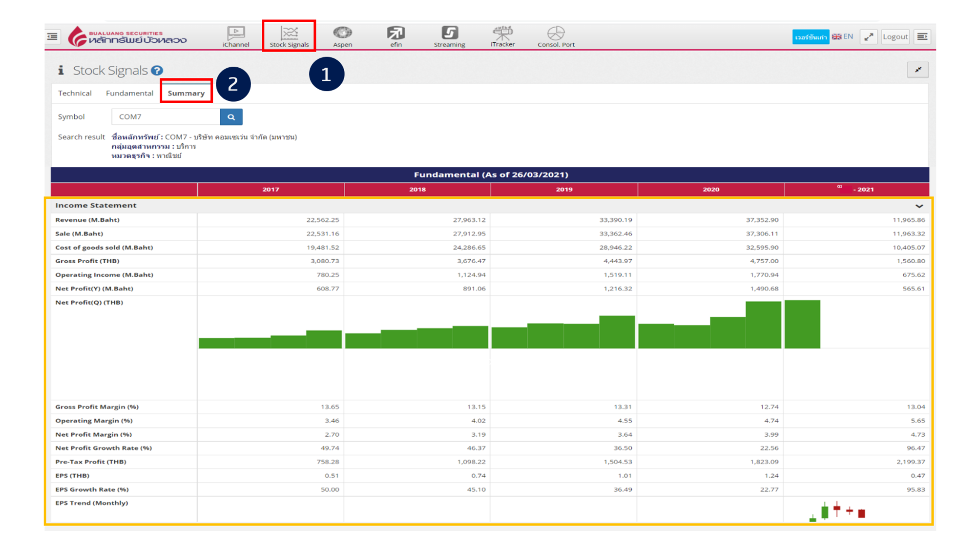This screenshot has height=551, width=980.
Task: Open the iTracker tool
Action: [503, 37]
